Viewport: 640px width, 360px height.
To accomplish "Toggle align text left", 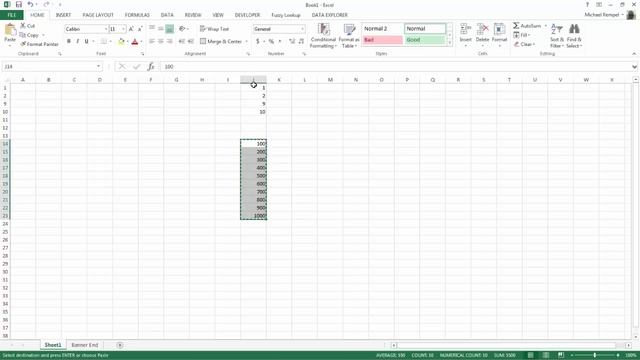I will pyautogui.click(x=152, y=41).
